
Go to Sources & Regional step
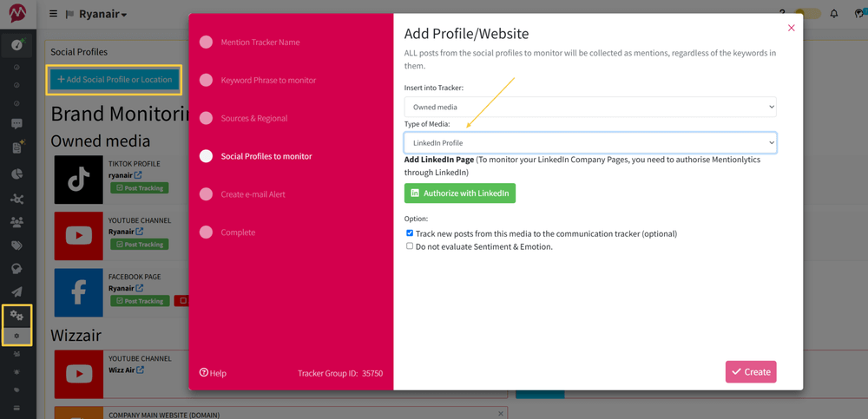254,119
